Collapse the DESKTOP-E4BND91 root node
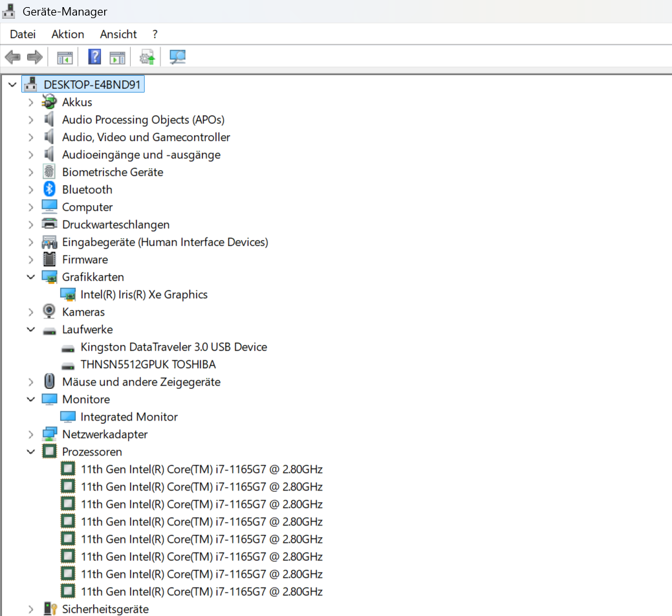The image size is (672, 616). tap(12, 85)
